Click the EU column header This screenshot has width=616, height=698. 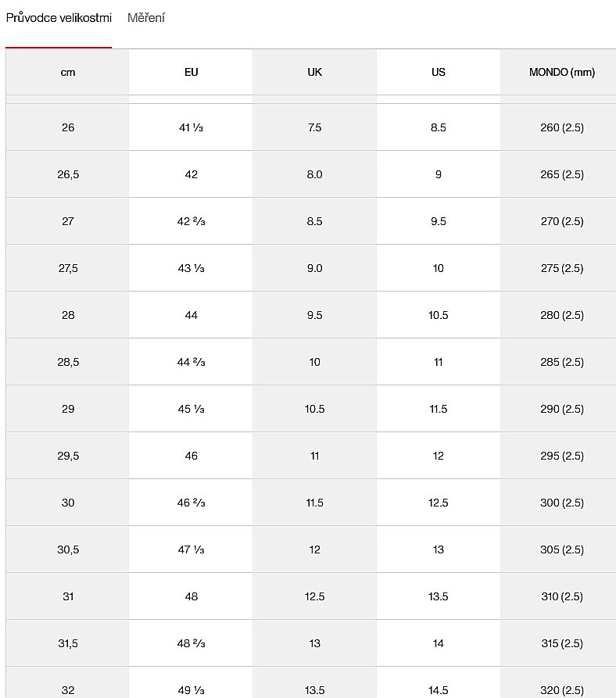tap(192, 73)
